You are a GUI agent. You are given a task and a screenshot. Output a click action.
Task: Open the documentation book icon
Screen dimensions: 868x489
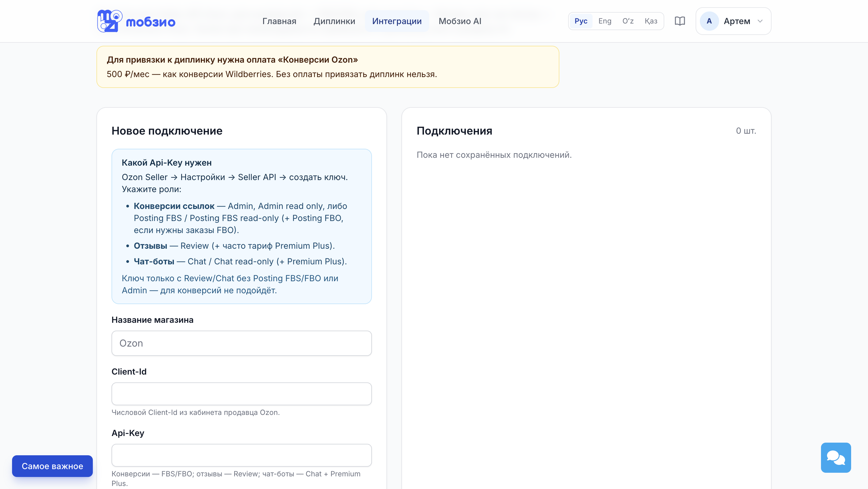tap(680, 21)
